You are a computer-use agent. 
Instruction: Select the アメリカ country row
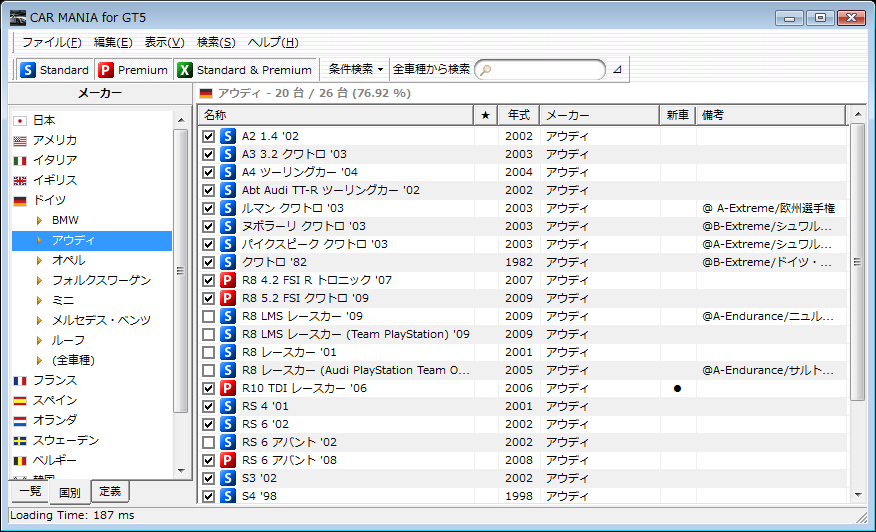[x=92, y=140]
